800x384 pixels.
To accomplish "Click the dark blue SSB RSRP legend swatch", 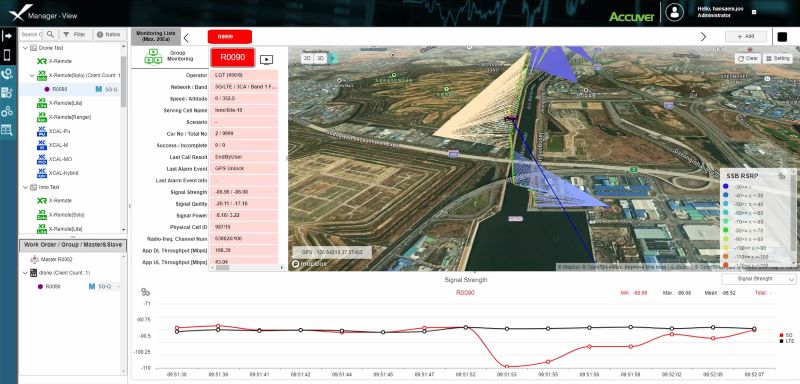I will coord(726,186).
